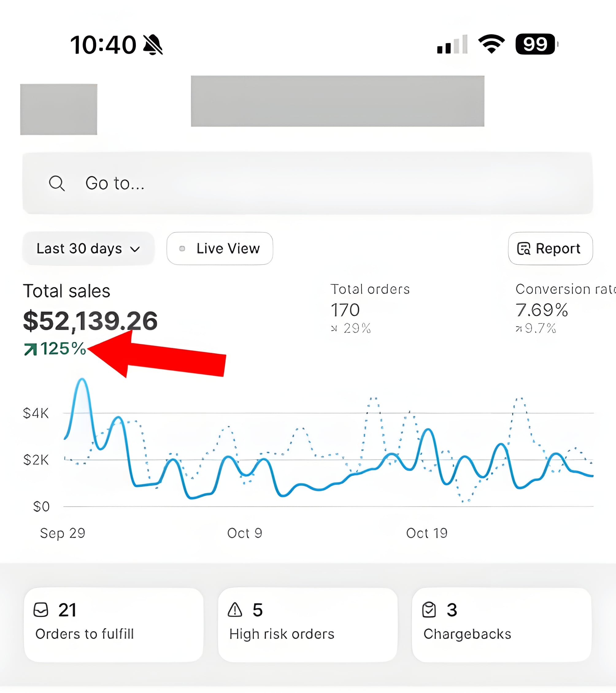
Task: Click the Live View status dot
Action: [x=182, y=248]
